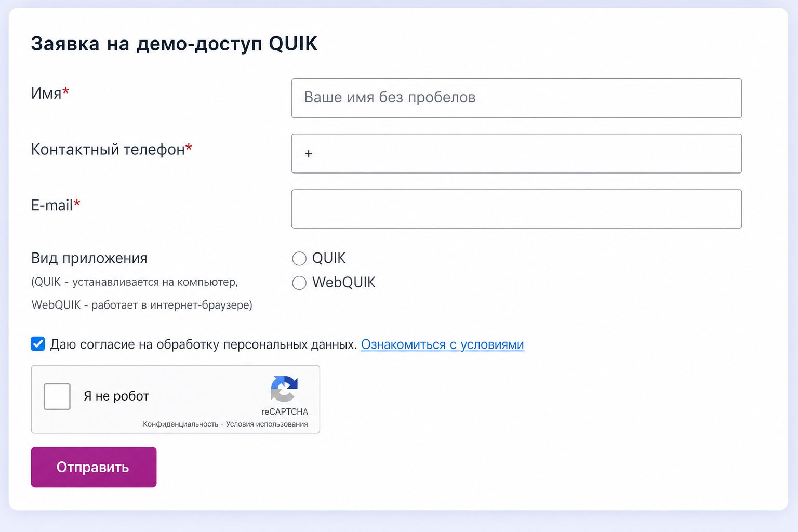Screen dimensions: 798x532
Task: Click the heading "Заявка на демо-доступ QUIK"
Action: (174, 44)
